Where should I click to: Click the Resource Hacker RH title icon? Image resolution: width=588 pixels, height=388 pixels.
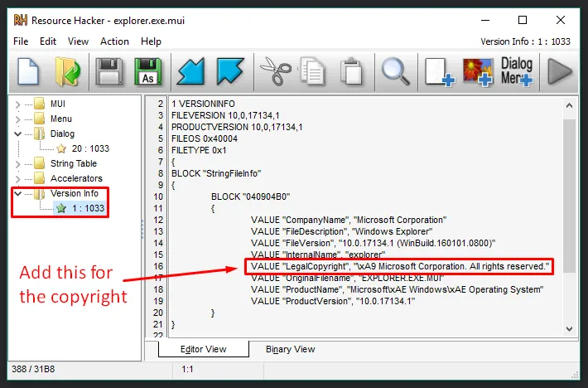(x=21, y=20)
